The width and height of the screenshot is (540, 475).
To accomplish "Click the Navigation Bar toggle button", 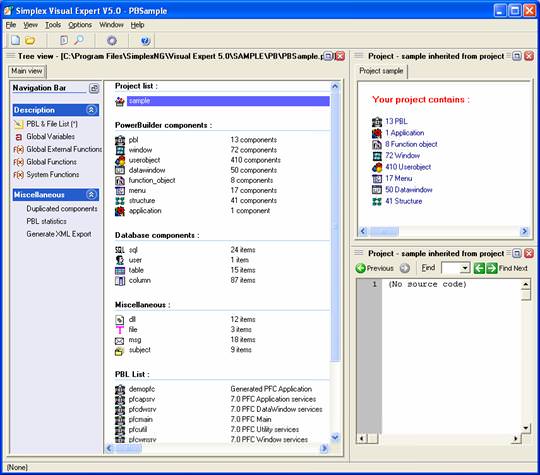I will tap(94, 88).
